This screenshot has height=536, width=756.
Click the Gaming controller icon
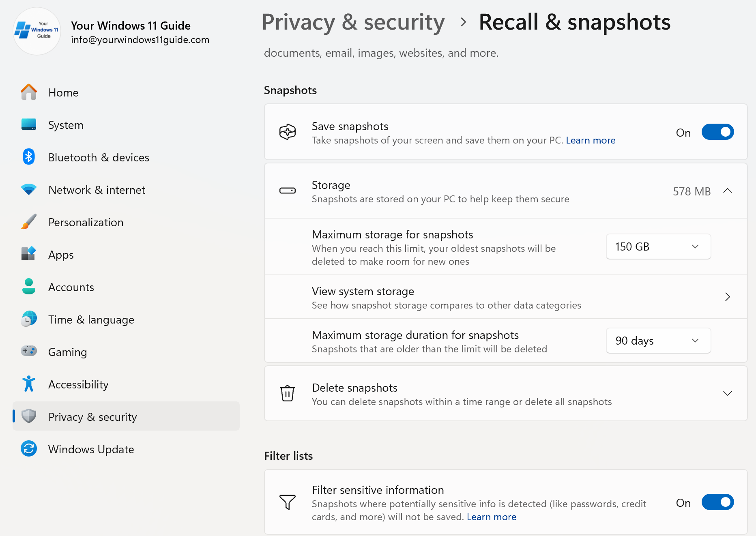point(29,351)
